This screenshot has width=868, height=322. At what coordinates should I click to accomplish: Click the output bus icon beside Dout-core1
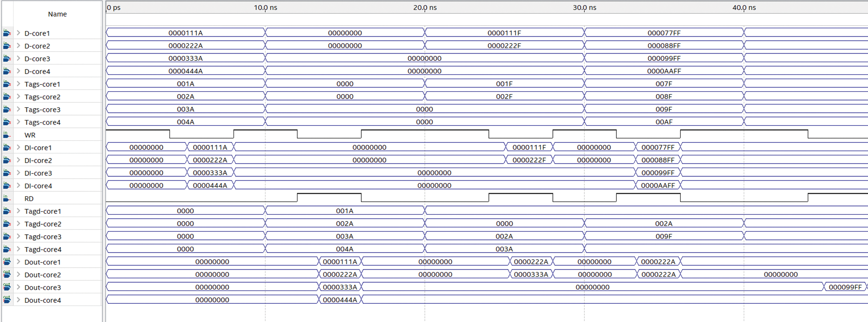coord(7,262)
